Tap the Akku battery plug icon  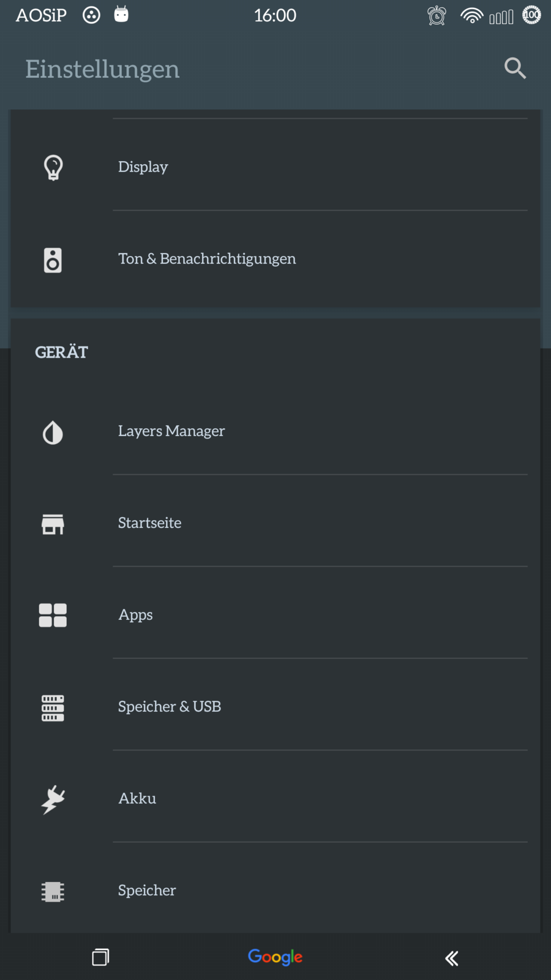coord(53,799)
